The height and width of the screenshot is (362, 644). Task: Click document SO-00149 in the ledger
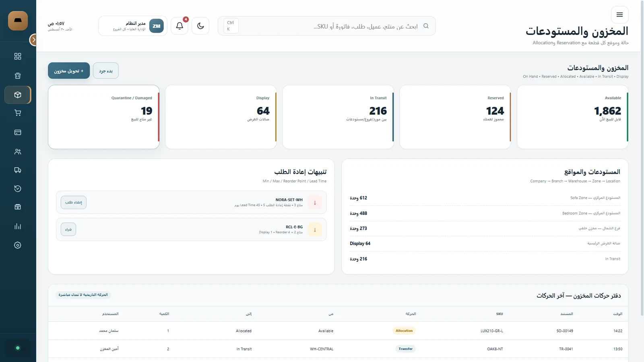click(565, 331)
